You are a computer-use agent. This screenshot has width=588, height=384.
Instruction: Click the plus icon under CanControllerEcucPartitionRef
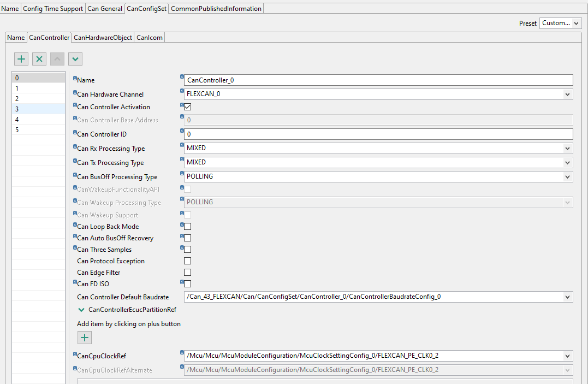(85, 338)
